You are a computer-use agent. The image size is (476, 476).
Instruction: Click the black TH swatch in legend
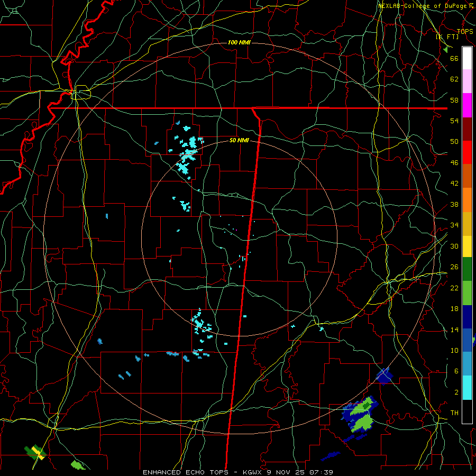tap(467, 411)
